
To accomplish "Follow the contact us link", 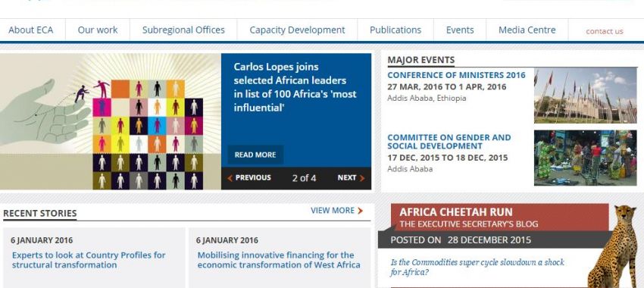I will 604,31.
